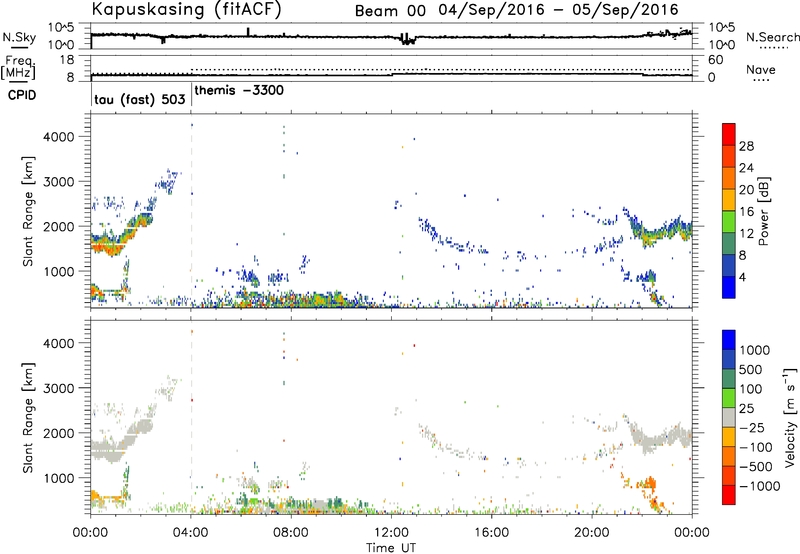Click the 16 tick on the power colorbar
The height and width of the screenshot is (554, 800).
(746, 212)
